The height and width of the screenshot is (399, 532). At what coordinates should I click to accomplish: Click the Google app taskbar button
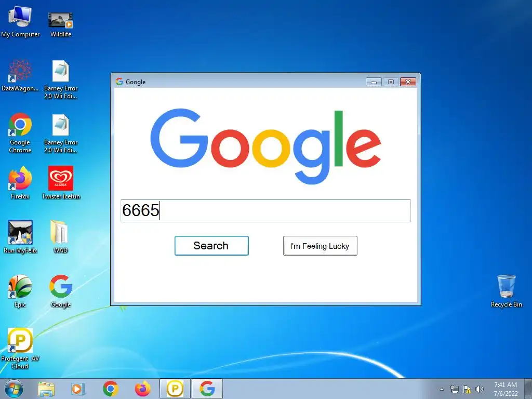point(207,389)
